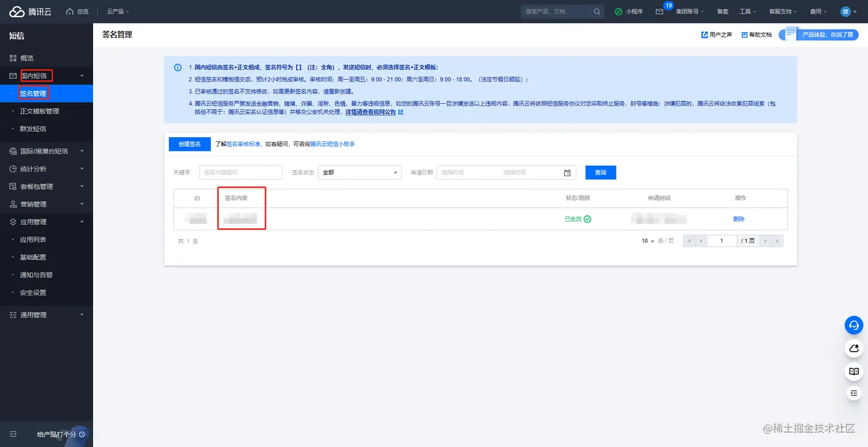
Task: Open the mail messages icon with badge
Action: click(x=660, y=11)
